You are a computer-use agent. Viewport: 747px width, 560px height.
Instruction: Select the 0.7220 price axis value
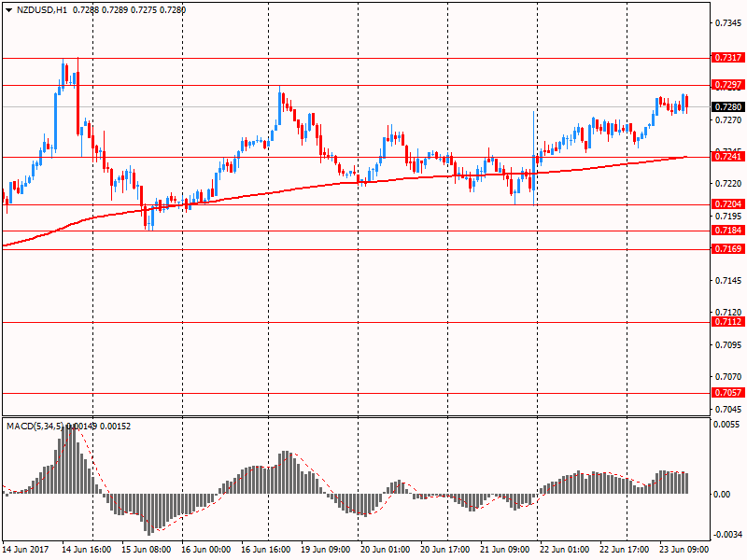point(728,183)
